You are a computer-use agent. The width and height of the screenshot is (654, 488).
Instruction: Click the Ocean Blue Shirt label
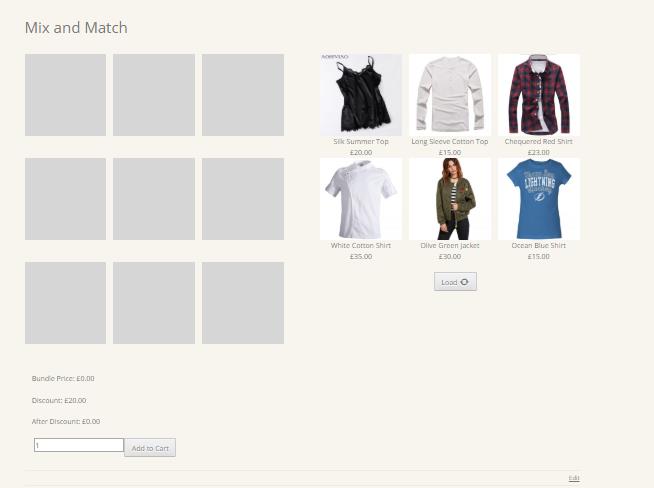point(538,245)
